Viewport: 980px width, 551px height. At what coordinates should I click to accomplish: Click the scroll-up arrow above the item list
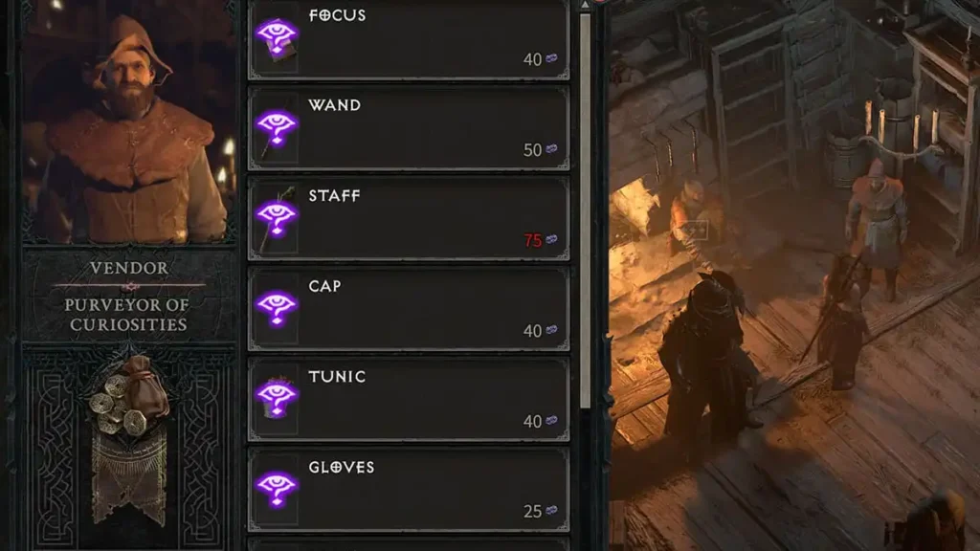[585, 5]
